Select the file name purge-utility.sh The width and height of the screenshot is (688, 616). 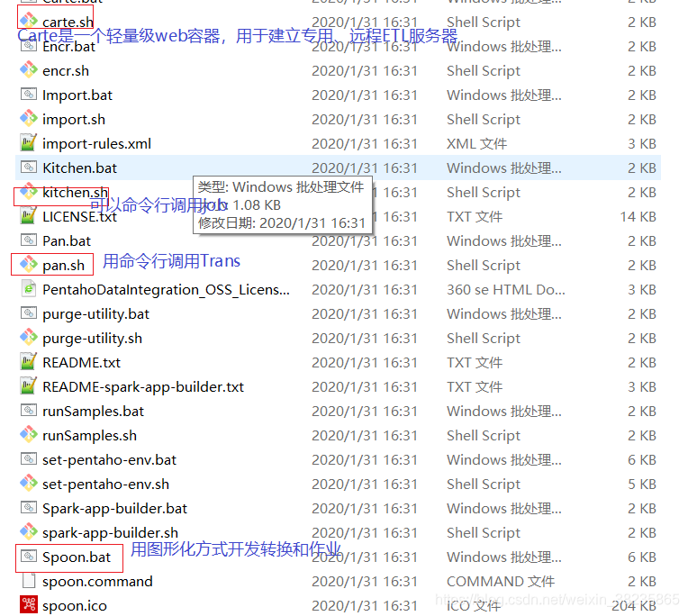[92, 339]
